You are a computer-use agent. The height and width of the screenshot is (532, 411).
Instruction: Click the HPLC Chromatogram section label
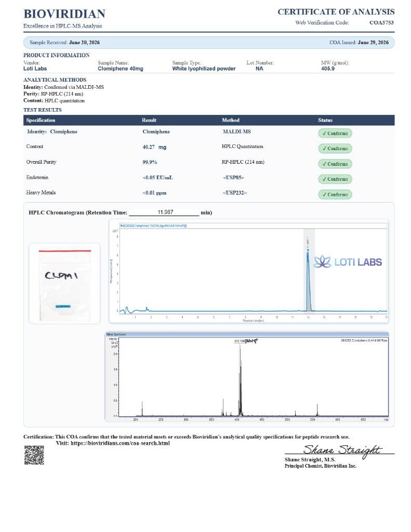click(78, 212)
